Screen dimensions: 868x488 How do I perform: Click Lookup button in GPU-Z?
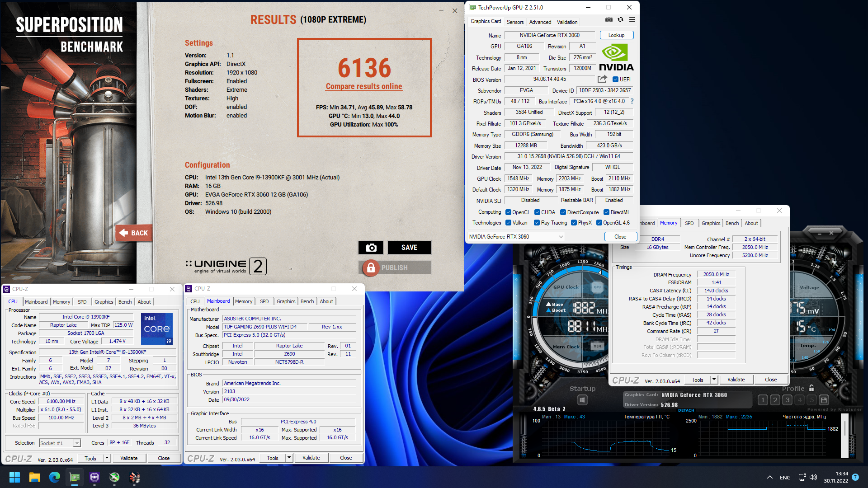coord(616,35)
